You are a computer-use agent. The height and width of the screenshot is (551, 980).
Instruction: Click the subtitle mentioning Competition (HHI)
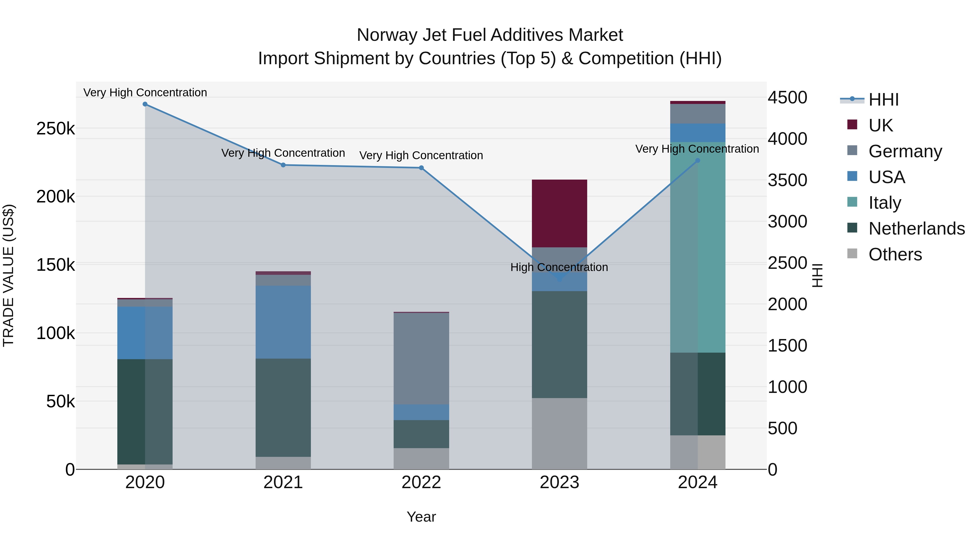click(490, 58)
